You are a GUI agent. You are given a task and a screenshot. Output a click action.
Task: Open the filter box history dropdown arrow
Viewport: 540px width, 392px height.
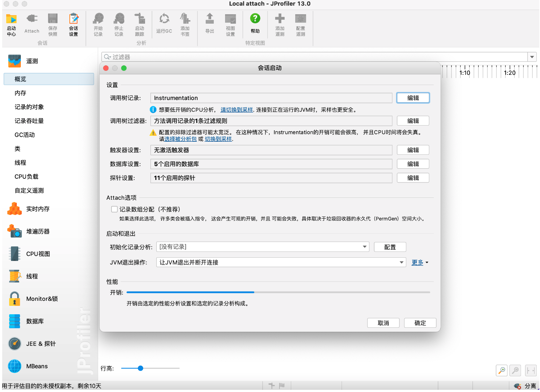coord(532,57)
